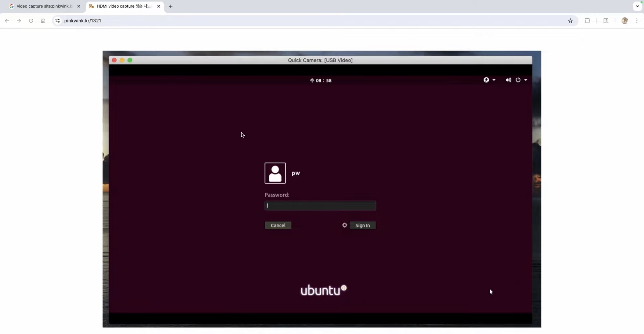Image resolution: width=644 pixels, height=334 pixels.
Task: Click the yellow minimize button of Quick Camera
Action: pos(122,60)
